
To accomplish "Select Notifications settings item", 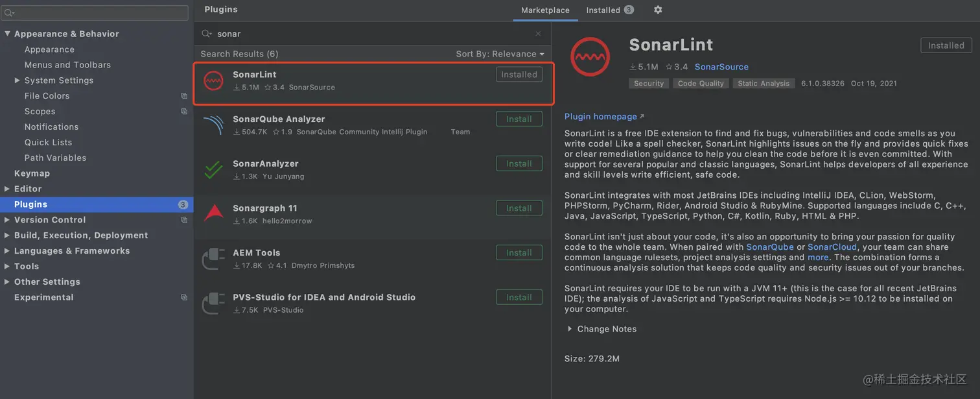I will coord(51,127).
